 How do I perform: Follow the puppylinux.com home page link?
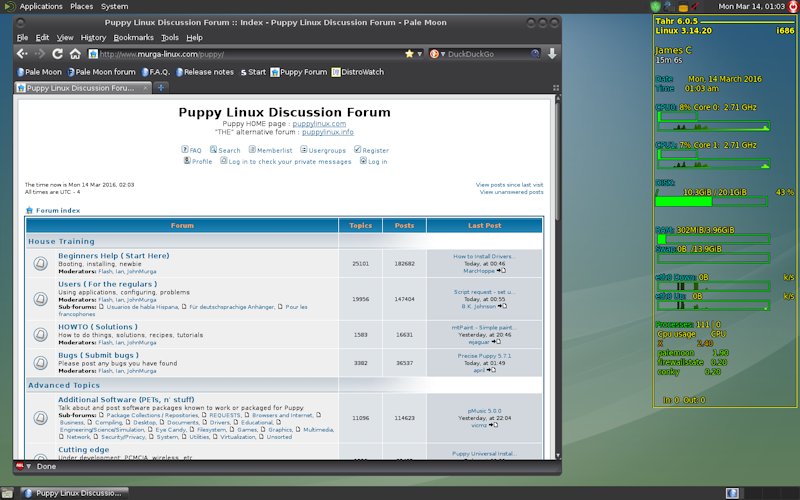point(319,123)
